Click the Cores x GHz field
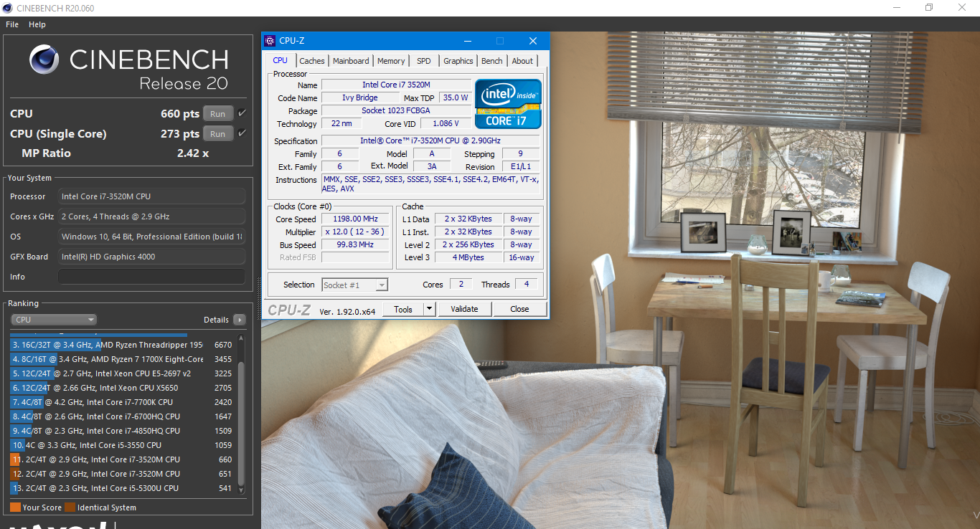 coord(151,216)
